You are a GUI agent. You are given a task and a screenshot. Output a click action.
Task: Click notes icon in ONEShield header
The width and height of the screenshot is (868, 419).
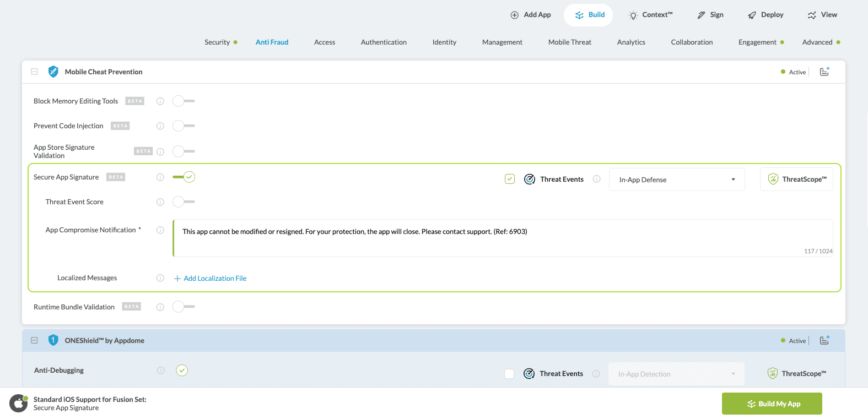coord(824,340)
